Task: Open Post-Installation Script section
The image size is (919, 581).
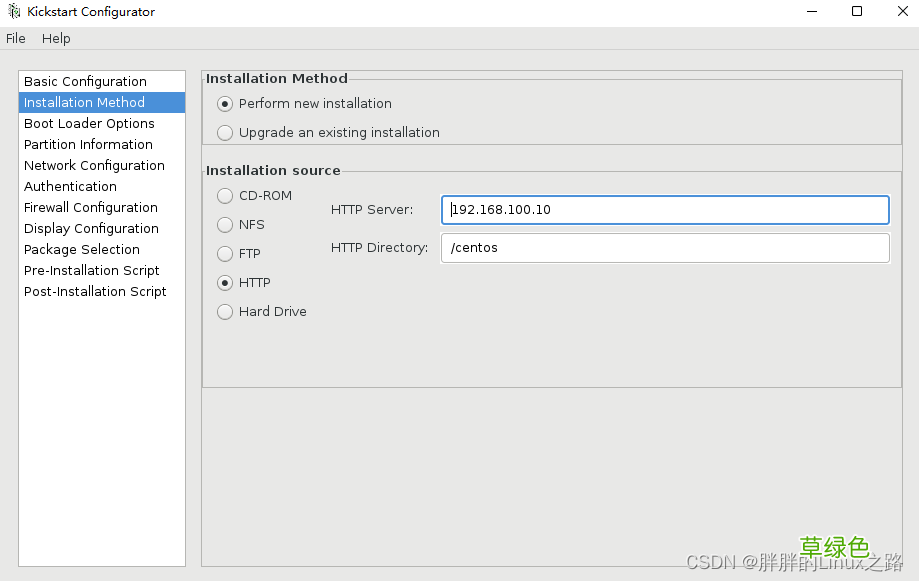Action: coord(94,291)
